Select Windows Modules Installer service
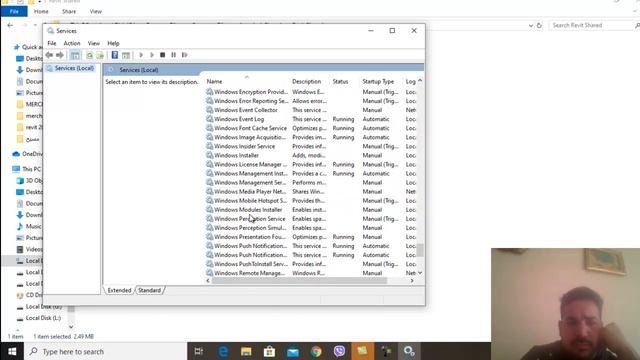 tap(311, 210)
